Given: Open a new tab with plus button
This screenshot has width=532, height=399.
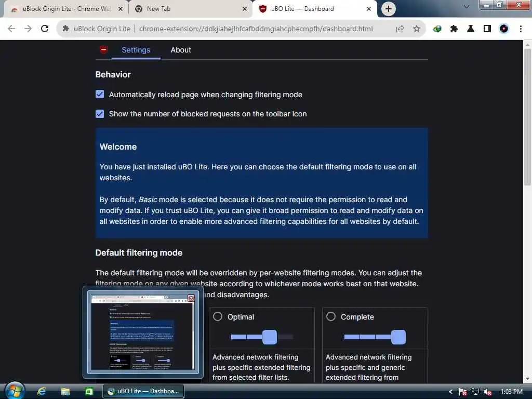Looking at the screenshot, I should coord(389,9).
